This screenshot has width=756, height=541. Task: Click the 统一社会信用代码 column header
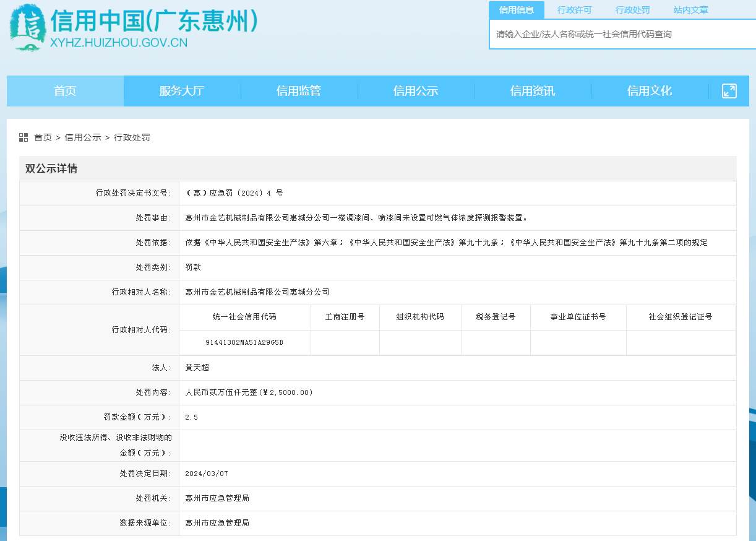[245, 317]
